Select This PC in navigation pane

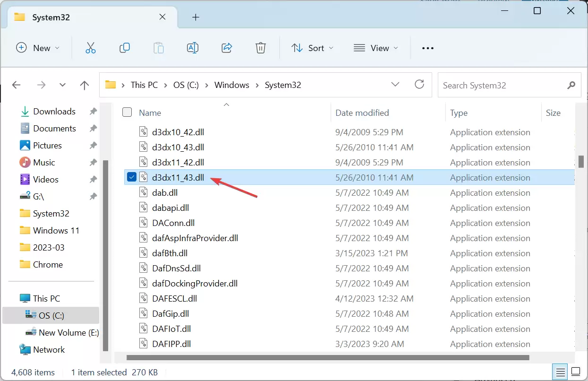[x=46, y=299]
